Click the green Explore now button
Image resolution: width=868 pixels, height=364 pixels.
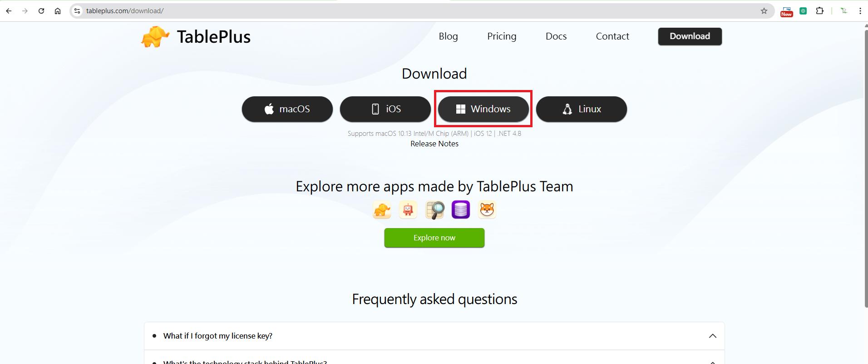pyautogui.click(x=434, y=238)
